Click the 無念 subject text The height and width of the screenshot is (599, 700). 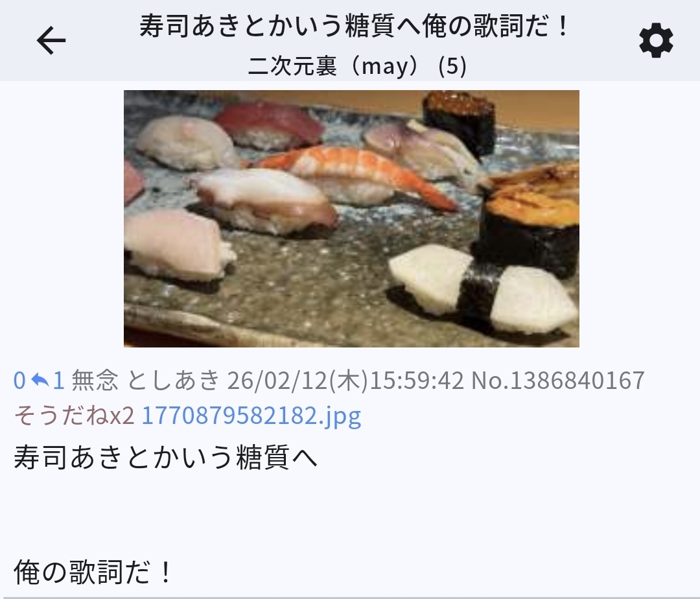coord(95,381)
